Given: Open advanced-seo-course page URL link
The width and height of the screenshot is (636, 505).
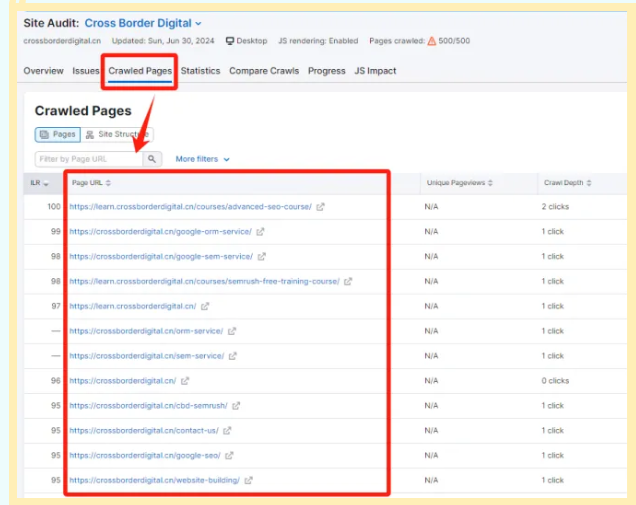Looking at the screenshot, I should click(x=190, y=207).
